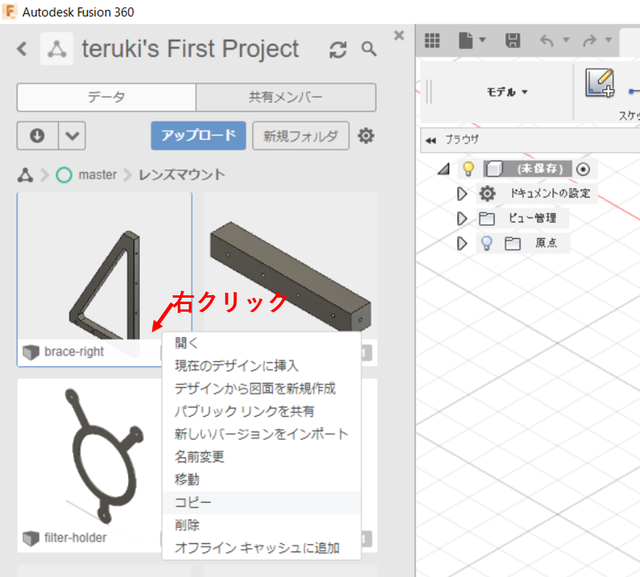Choose 開く from the context menu
This screenshot has height=577, width=640.
pos(261,343)
